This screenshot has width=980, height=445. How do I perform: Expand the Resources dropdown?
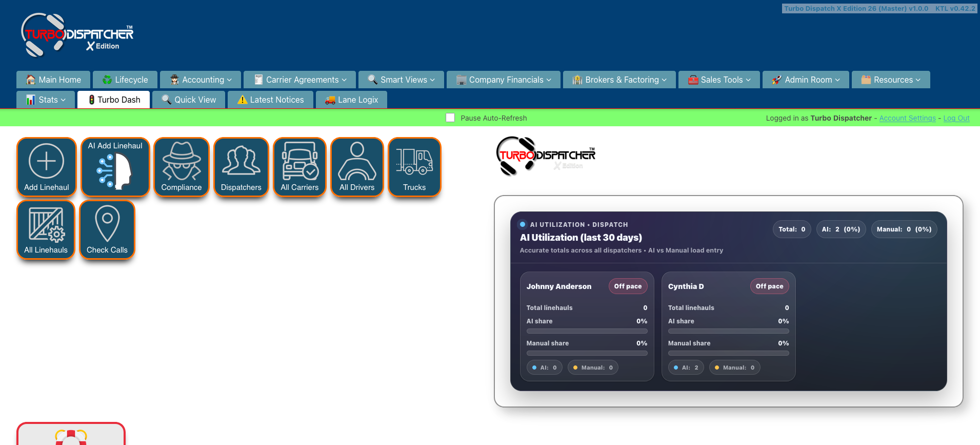point(891,80)
